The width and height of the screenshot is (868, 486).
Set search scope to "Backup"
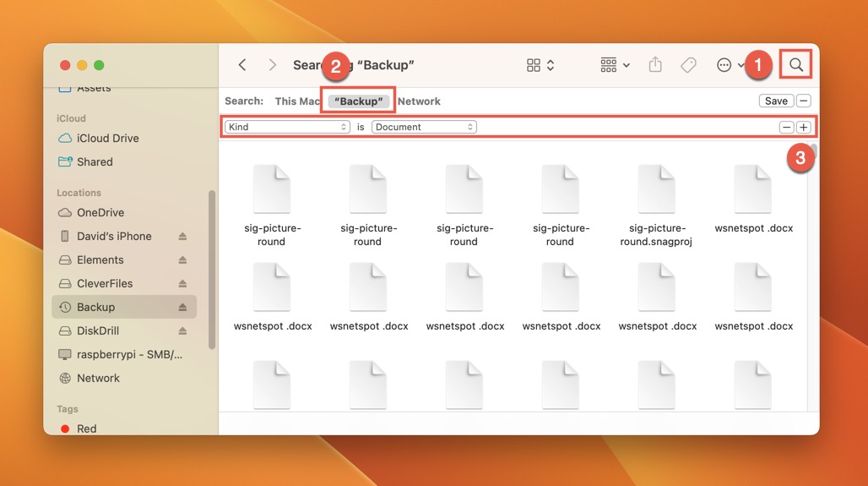click(x=358, y=101)
